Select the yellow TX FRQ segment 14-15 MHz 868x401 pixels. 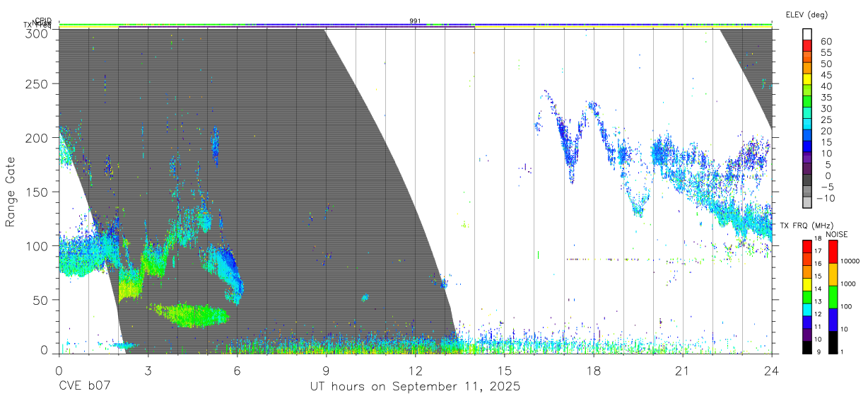807,284
